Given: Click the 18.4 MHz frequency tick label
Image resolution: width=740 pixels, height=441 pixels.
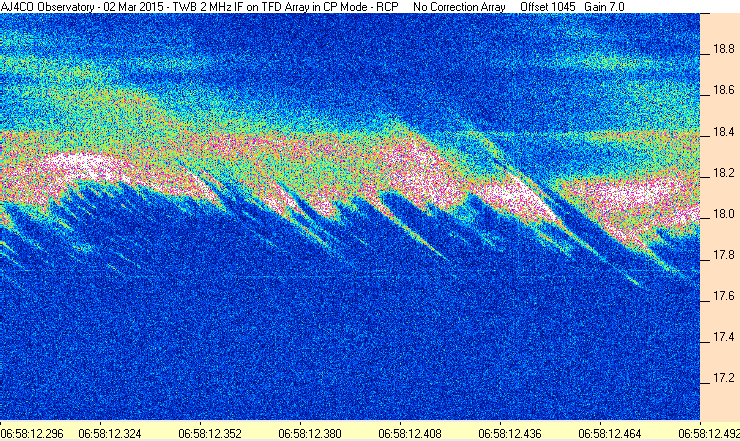Looking at the screenshot, I should pyautogui.click(x=723, y=132).
